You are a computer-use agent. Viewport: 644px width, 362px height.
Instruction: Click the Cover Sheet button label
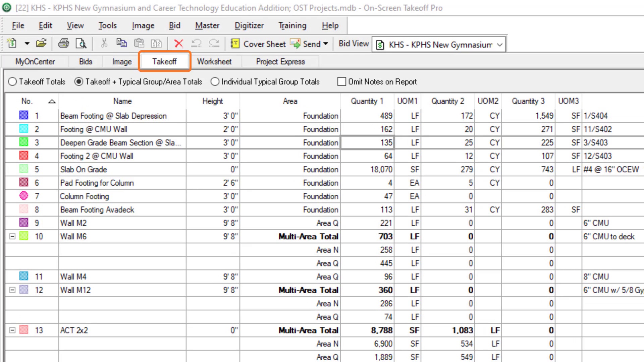[x=264, y=44]
